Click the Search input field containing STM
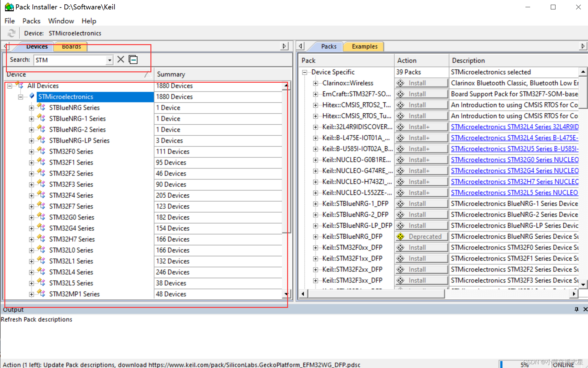The image size is (588, 368). (x=70, y=60)
